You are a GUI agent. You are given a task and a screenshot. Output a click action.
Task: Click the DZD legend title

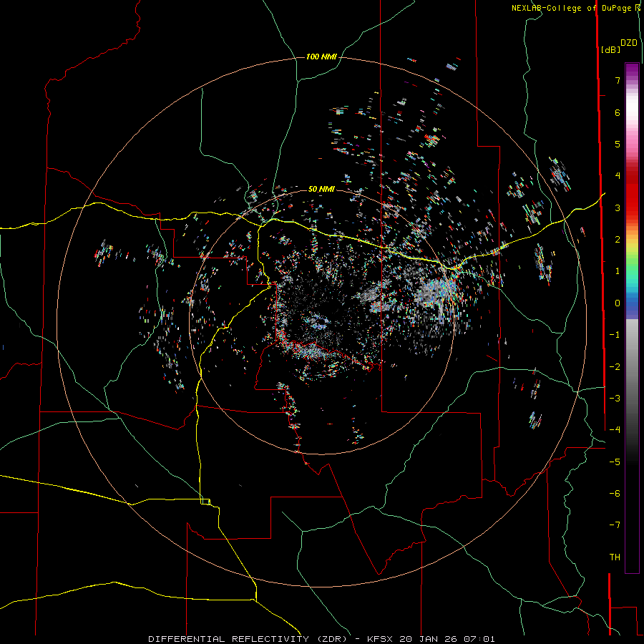(x=629, y=43)
